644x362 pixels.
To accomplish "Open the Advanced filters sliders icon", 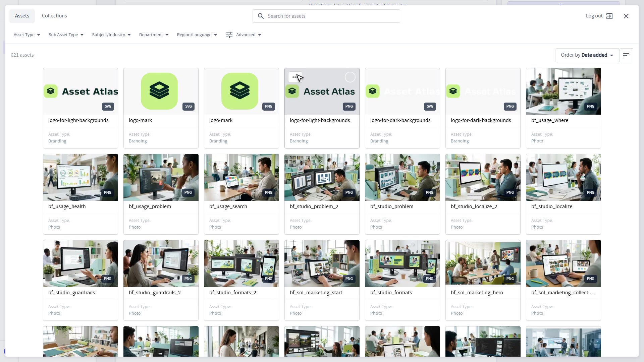I will click(229, 35).
